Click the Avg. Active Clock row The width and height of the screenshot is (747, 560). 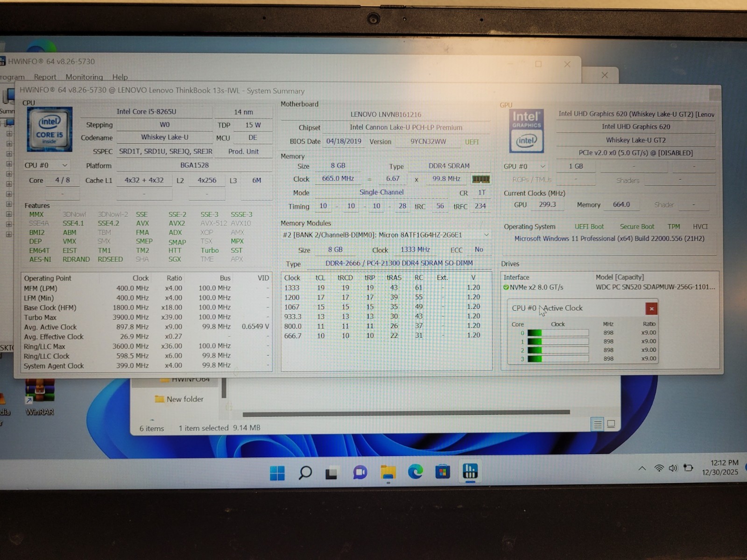pos(147,327)
